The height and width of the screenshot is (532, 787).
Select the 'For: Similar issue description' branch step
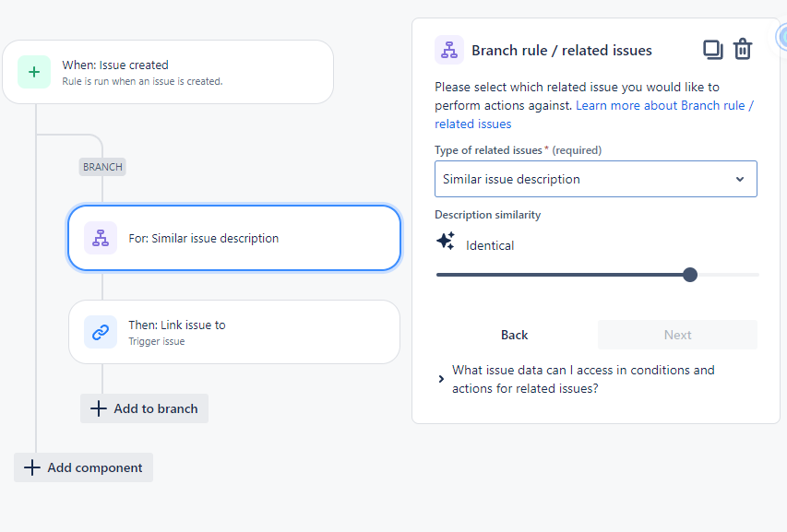234,238
